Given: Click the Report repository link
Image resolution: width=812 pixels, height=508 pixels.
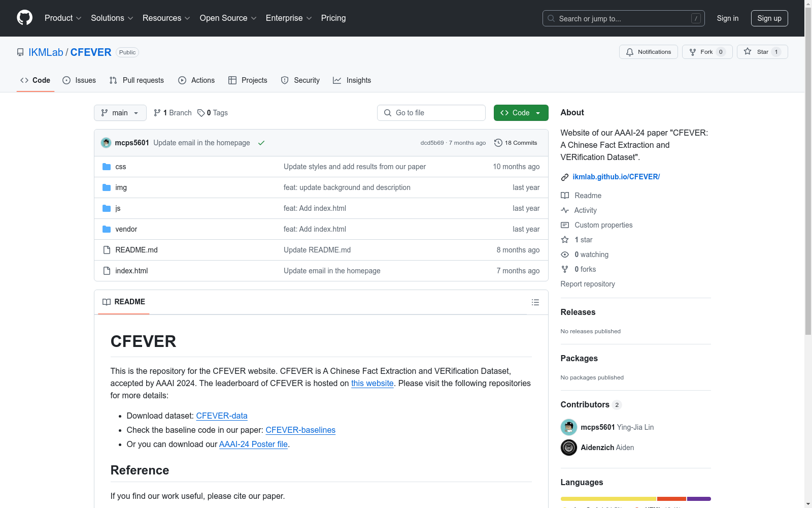Looking at the screenshot, I should pyautogui.click(x=588, y=284).
